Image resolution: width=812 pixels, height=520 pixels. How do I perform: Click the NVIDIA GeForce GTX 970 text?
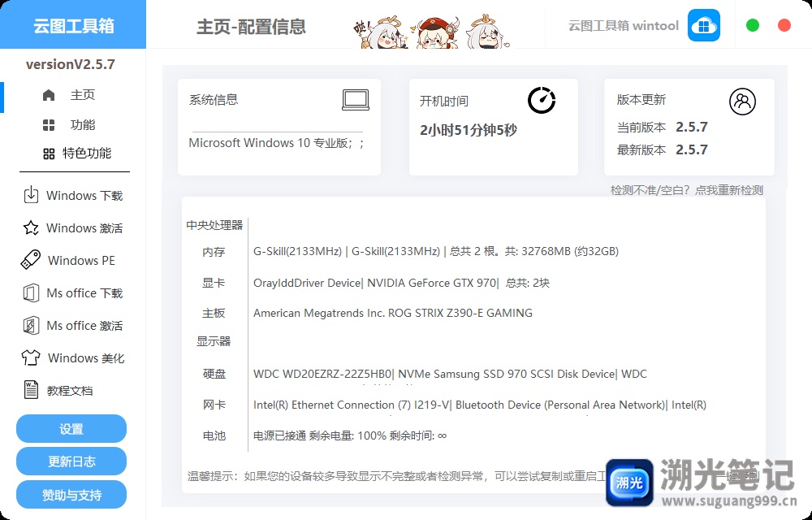coord(432,283)
